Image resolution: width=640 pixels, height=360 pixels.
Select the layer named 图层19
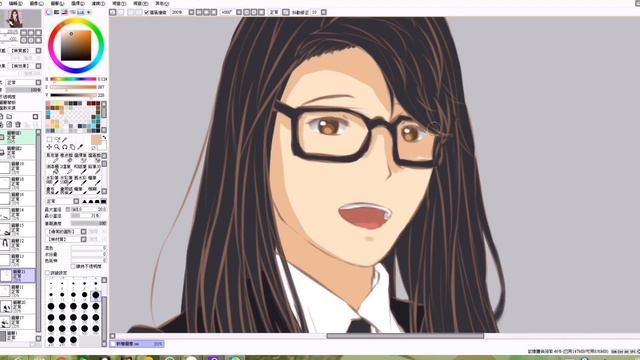click(x=18, y=168)
